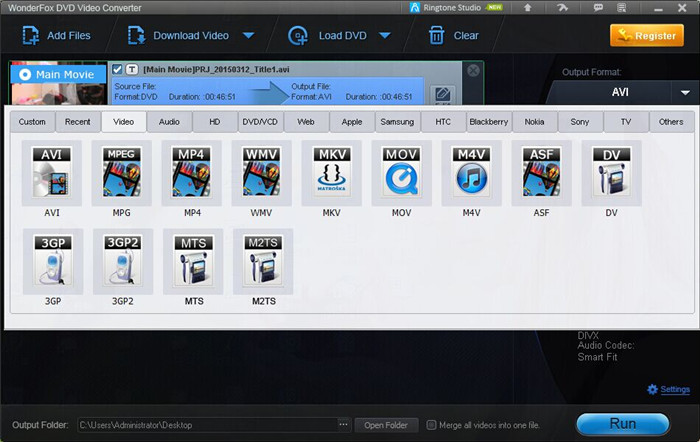The image size is (700, 442).
Task: Open the feedback speech bubble icon
Action: click(x=598, y=8)
